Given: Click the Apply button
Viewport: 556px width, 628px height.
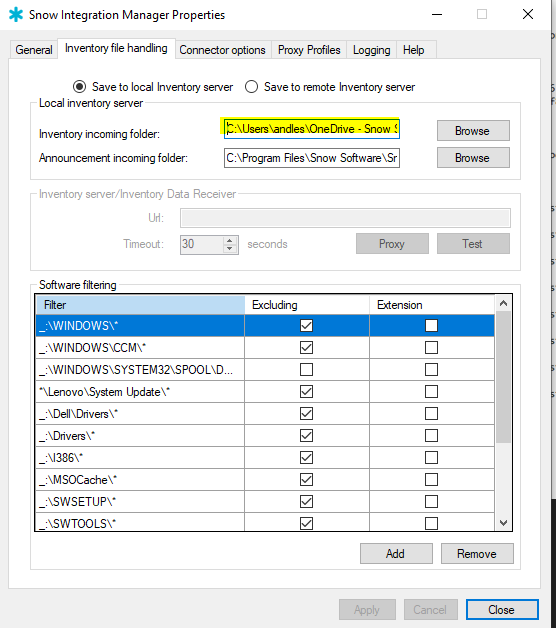Looking at the screenshot, I should click(367, 610).
